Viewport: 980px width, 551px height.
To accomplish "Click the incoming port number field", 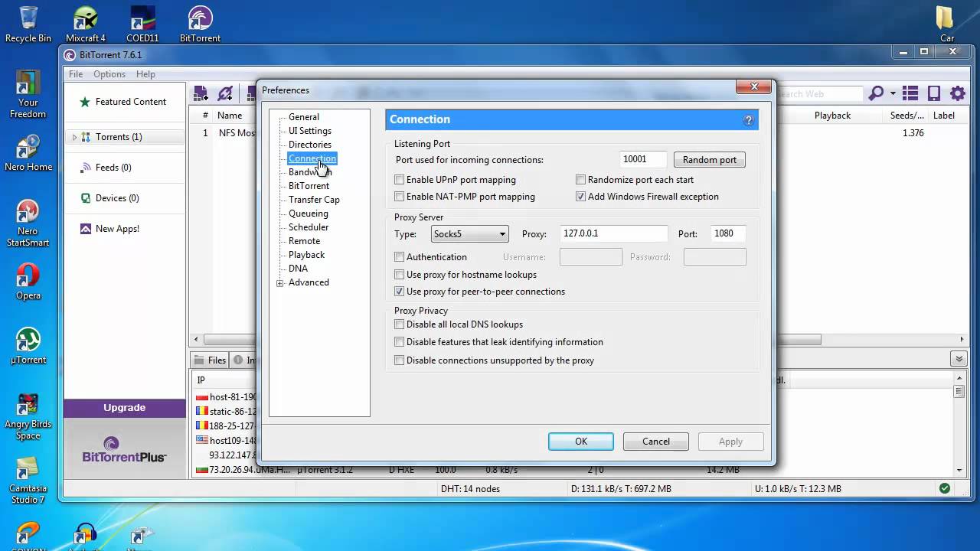I will pyautogui.click(x=643, y=159).
